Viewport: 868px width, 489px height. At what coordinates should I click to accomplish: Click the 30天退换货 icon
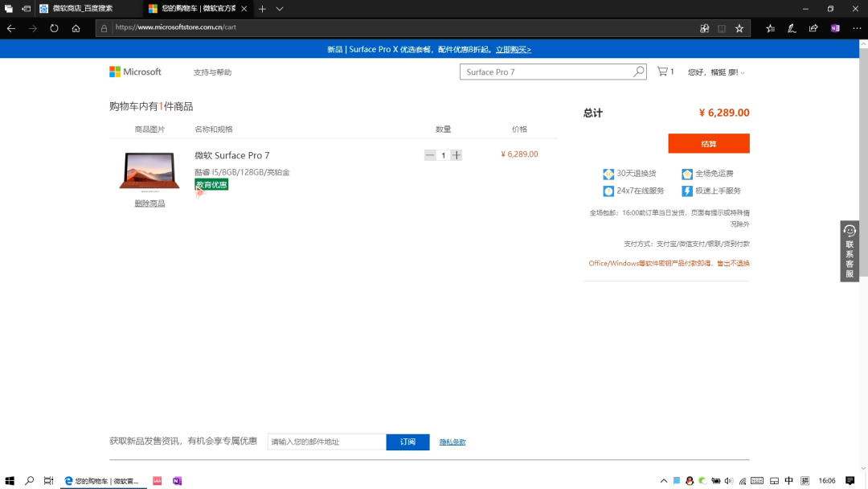[608, 174]
